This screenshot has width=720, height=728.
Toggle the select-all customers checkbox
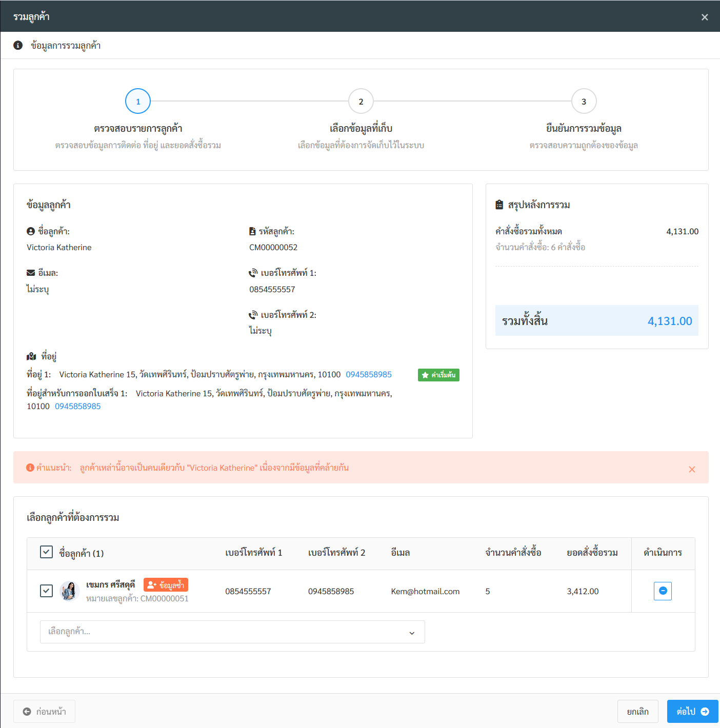coord(46,552)
